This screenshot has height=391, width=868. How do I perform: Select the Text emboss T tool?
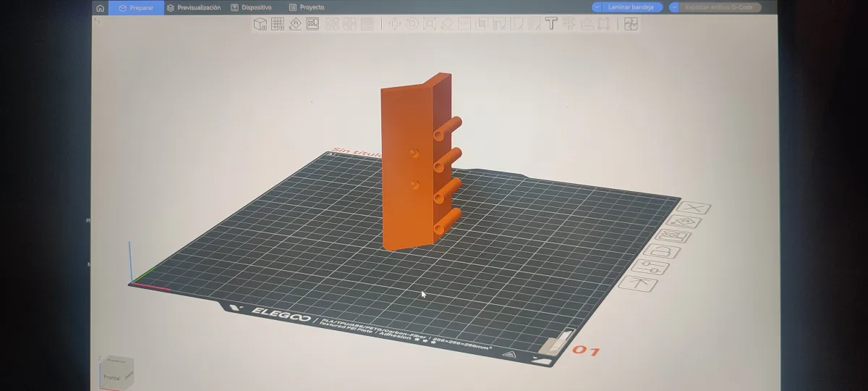point(551,24)
